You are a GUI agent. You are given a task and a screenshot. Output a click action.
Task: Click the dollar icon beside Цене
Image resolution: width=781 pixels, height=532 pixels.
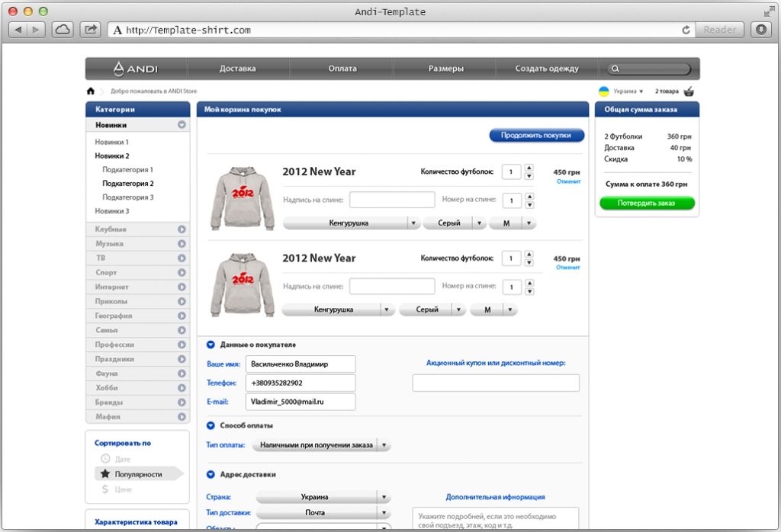click(105, 489)
